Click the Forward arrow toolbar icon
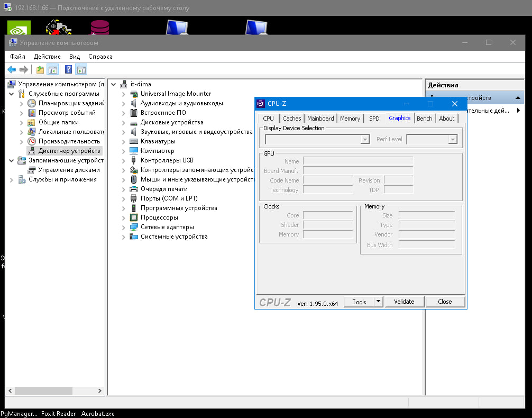 click(24, 70)
